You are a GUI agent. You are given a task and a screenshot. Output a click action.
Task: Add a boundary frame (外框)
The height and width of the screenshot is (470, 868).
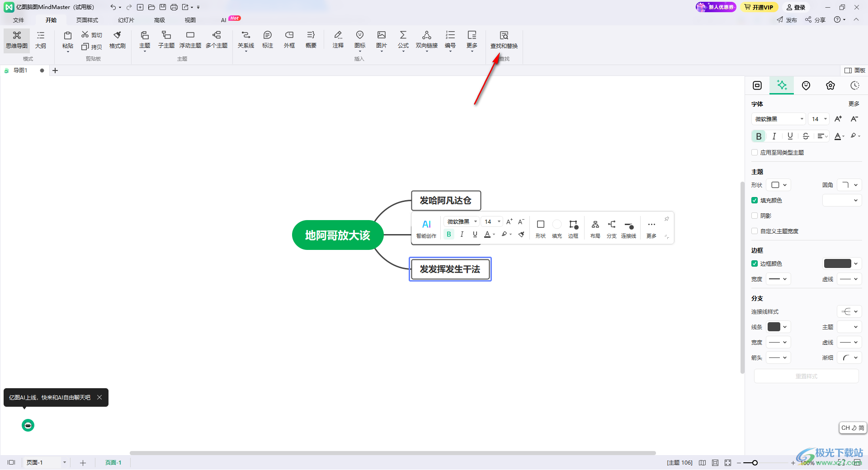coord(289,40)
